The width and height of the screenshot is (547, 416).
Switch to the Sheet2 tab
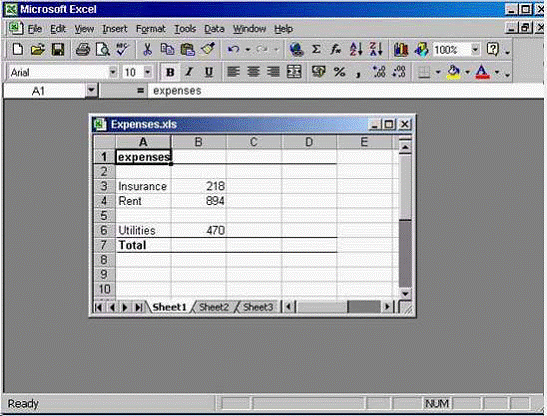coord(214,307)
